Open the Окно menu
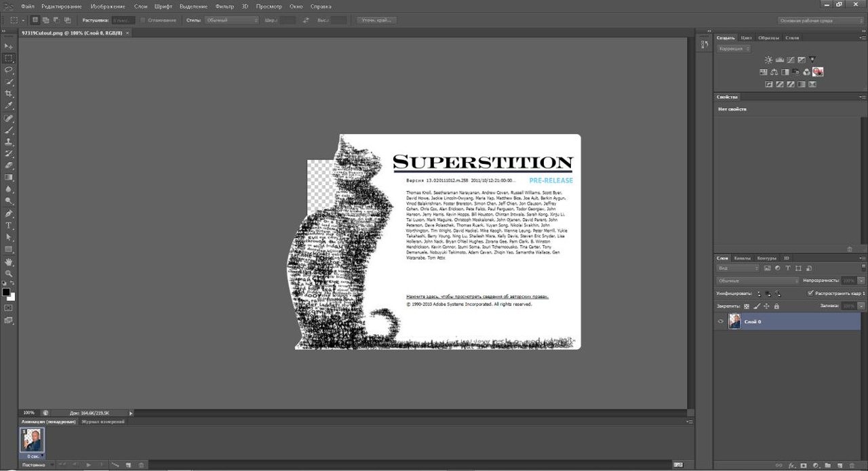Viewport: 868px width, 471px height. [296, 6]
